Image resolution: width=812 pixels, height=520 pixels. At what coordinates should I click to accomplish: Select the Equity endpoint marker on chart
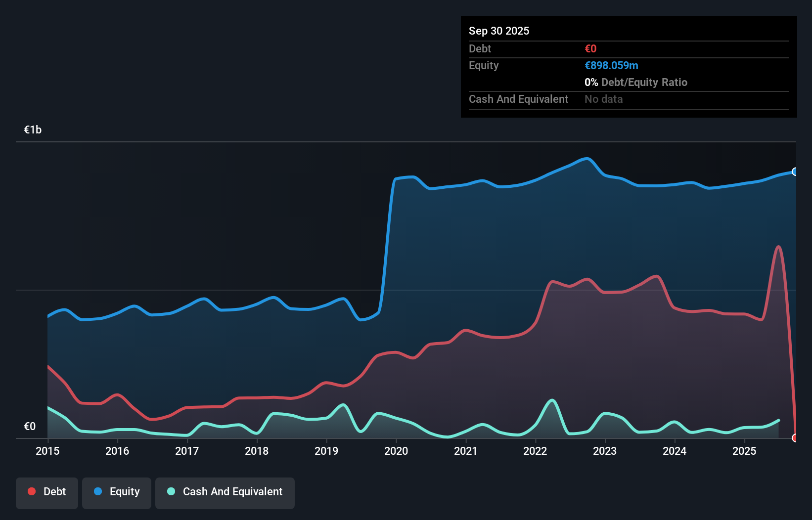point(795,172)
